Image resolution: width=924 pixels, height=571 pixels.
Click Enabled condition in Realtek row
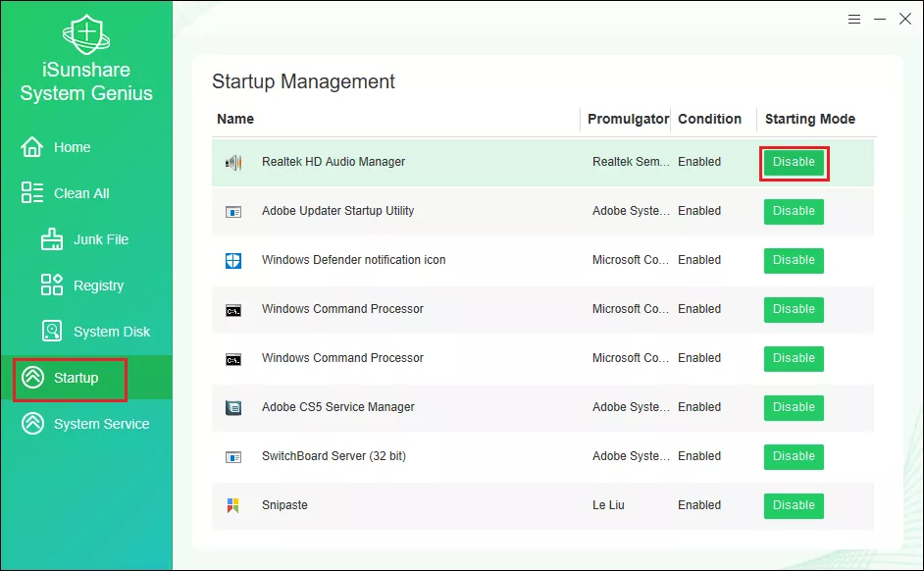coord(699,162)
